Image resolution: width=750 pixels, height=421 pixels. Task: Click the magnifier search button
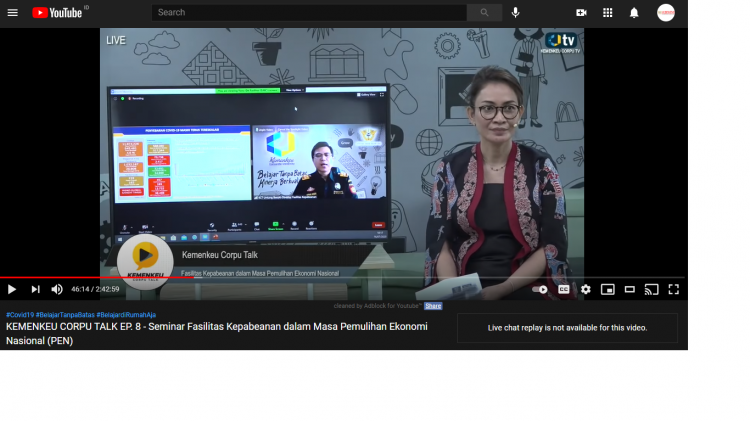485,12
